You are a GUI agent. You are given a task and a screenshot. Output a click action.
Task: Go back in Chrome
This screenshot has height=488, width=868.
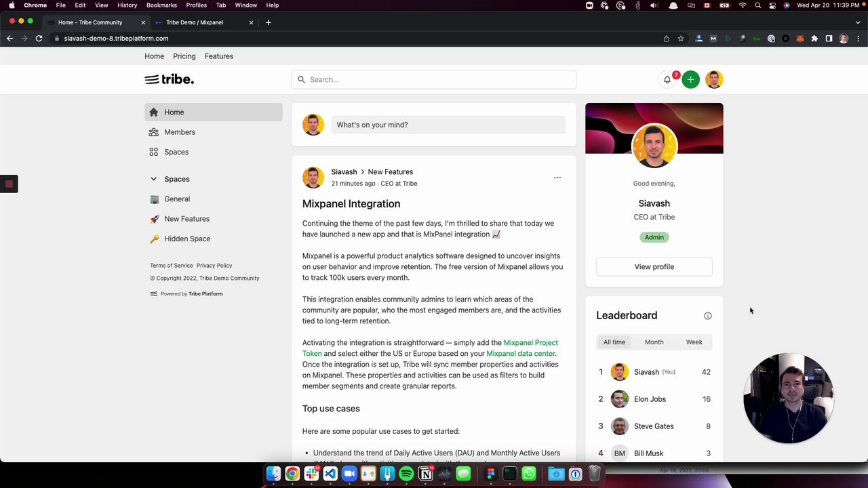pyautogui.click(x=9, y=39)
